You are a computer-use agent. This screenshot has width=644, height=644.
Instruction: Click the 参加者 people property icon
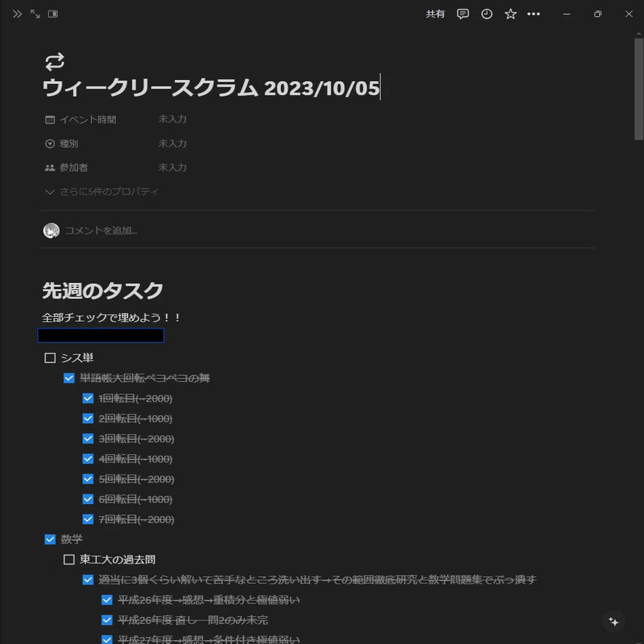(x=49, y=167)
